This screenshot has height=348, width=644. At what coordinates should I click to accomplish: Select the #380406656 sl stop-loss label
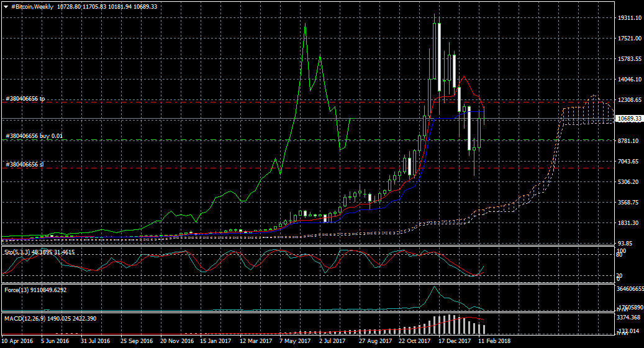[x=24, y=165]
